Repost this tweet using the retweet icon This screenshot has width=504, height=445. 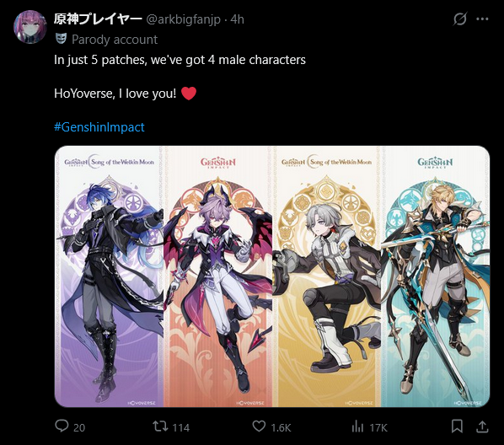(x=160, y=426)
